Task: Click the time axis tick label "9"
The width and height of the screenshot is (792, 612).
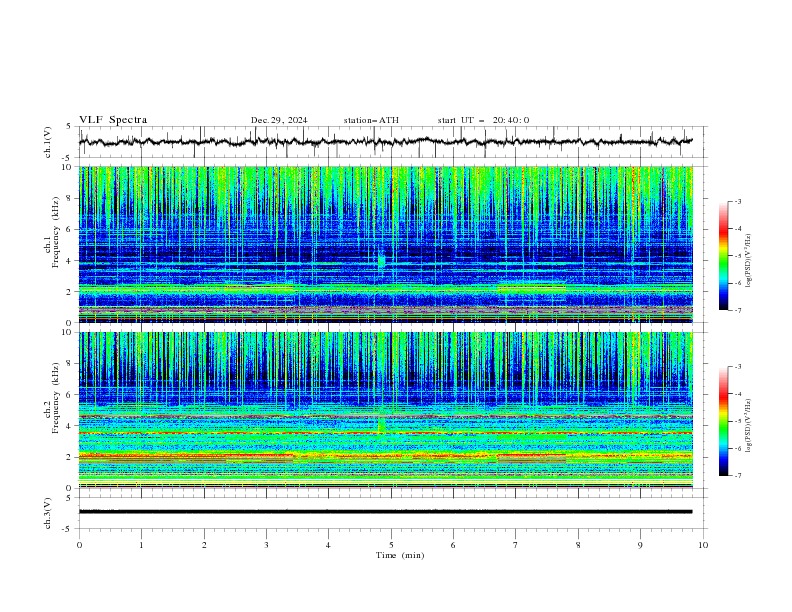Action: [x=640, y=545]
